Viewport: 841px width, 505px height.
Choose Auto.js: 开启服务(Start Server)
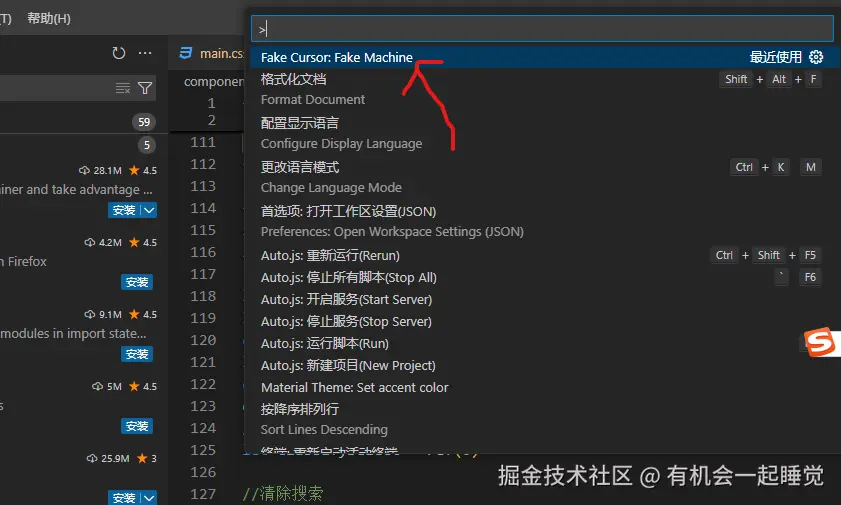pyautogui.click(x=542, y=299)
